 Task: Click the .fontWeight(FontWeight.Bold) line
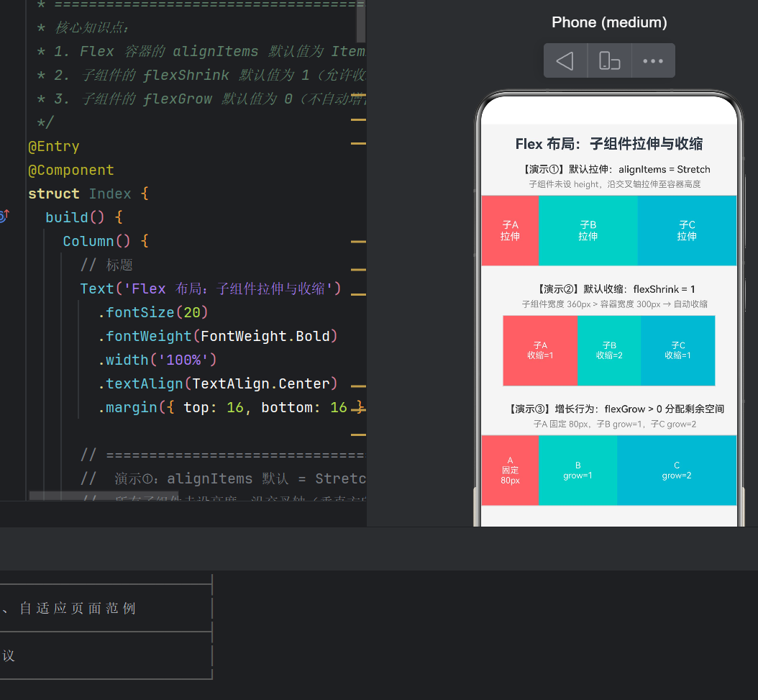coord(217,336)
